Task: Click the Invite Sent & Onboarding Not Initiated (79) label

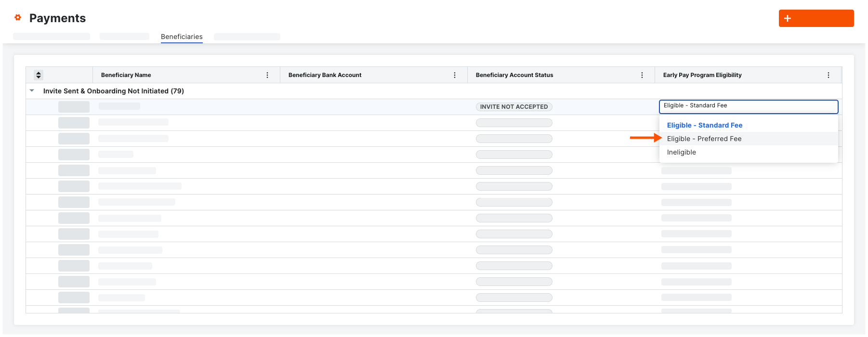Action: [x=114, y=91]
